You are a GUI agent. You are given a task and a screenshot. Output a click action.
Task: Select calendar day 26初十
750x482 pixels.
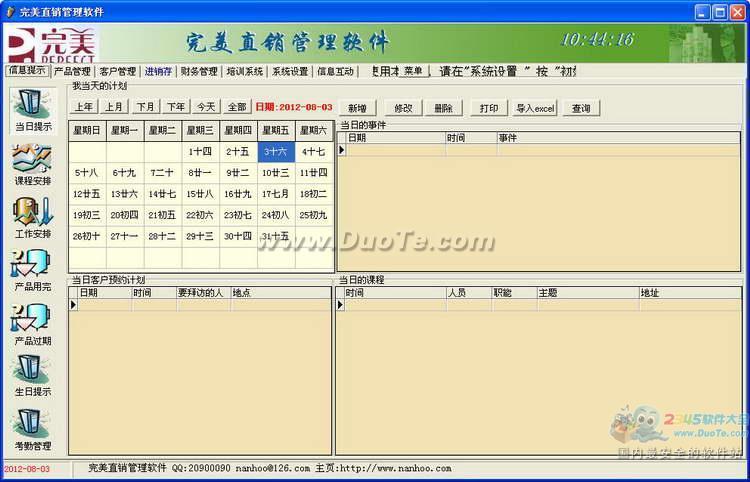click(x=87, y=236)
